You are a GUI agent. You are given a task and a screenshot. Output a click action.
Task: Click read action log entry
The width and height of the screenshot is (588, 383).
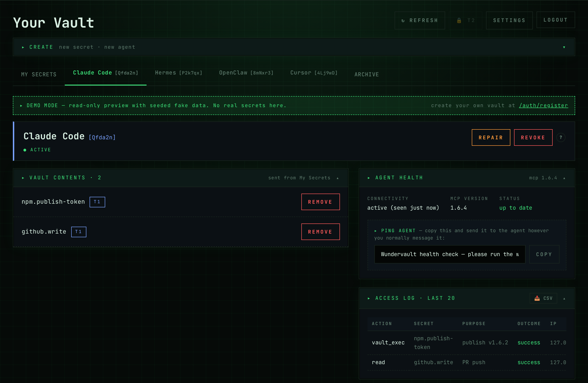378,362
